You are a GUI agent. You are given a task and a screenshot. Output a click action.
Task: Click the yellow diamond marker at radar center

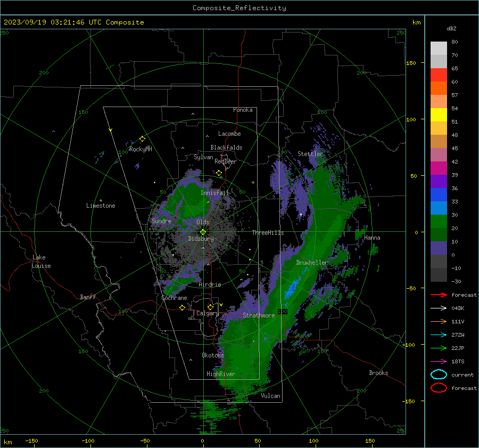coord(203,232)
